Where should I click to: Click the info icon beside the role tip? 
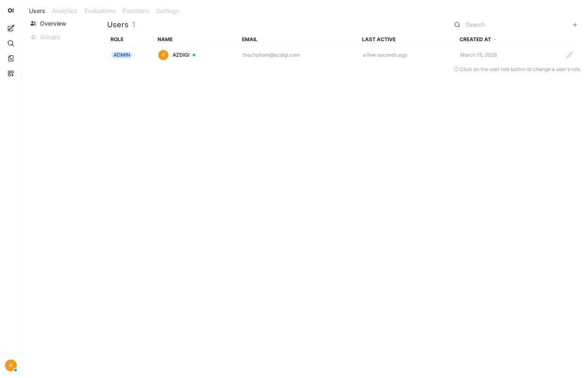pyautogui.click(x=456, y=69)
